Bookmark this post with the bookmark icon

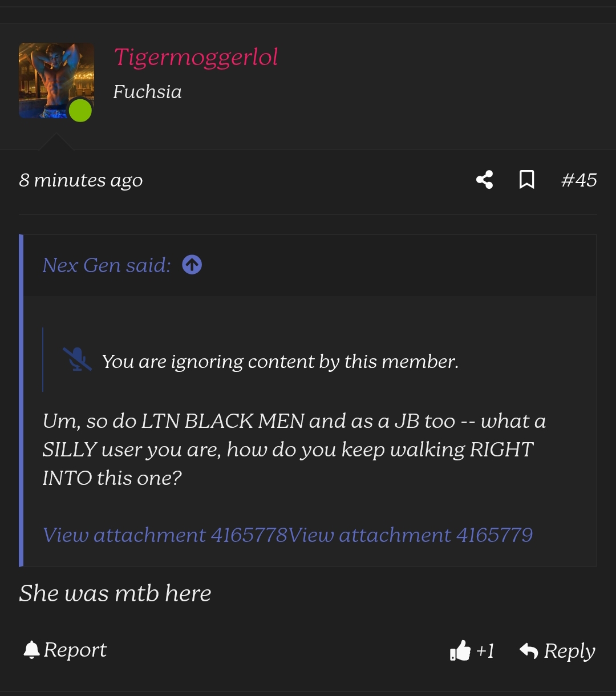[527, 180]
